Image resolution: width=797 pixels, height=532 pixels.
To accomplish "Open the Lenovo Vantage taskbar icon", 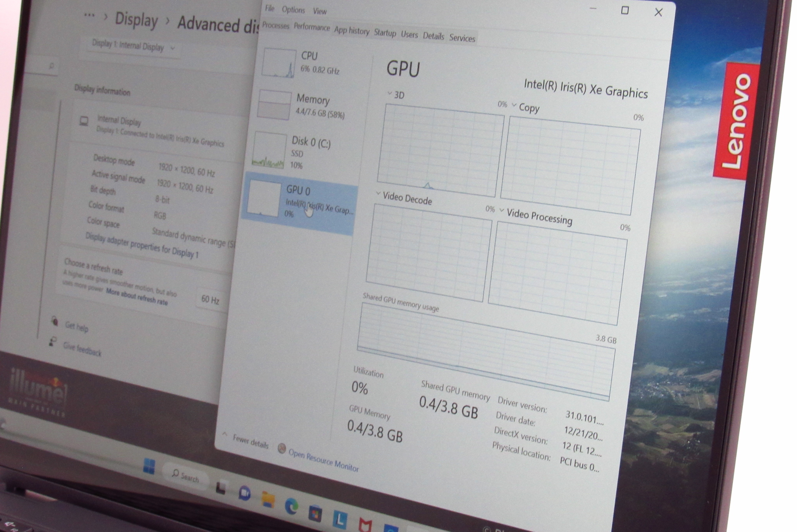I will pyautogui.click(x=340, y=520).
